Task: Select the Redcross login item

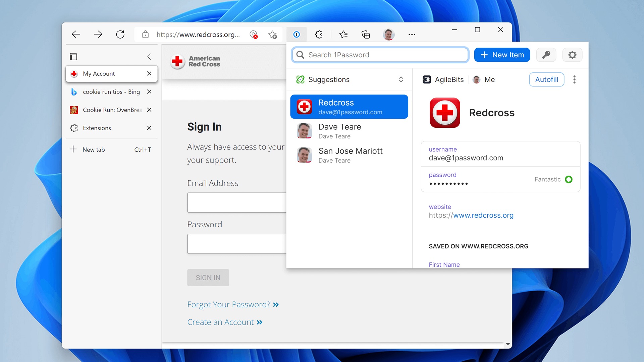Action: (x=349, y=107)
